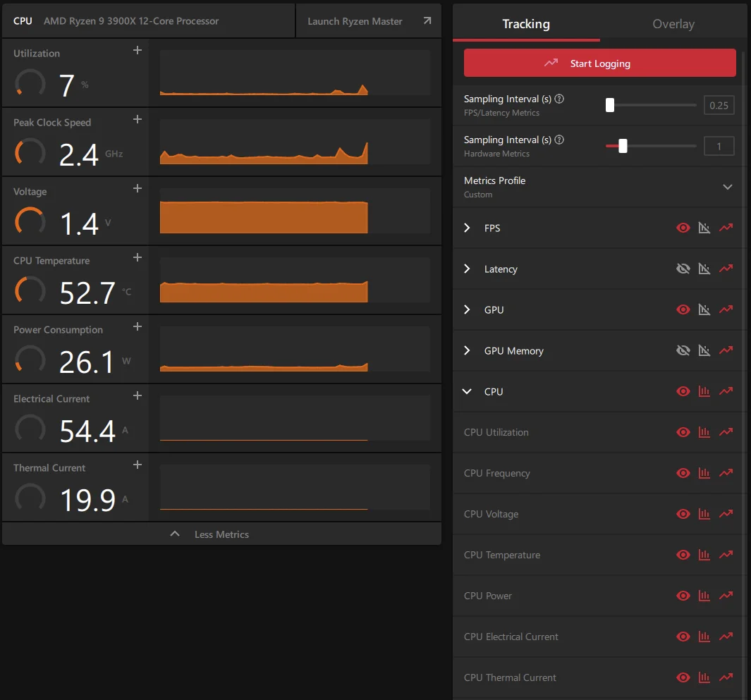Screen dimensions: 751x700
Task: Click the bar graph icon for CPU Voltage
Action: point(704,514)
